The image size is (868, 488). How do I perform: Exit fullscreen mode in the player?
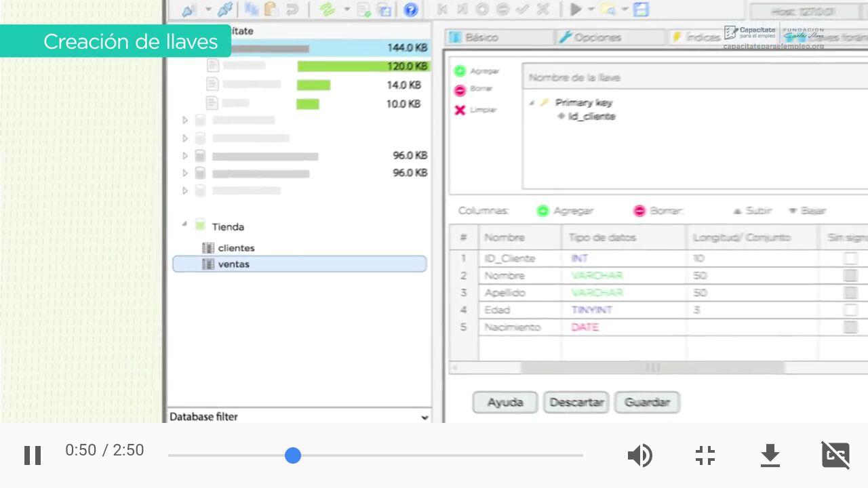(x=705, y=455)
